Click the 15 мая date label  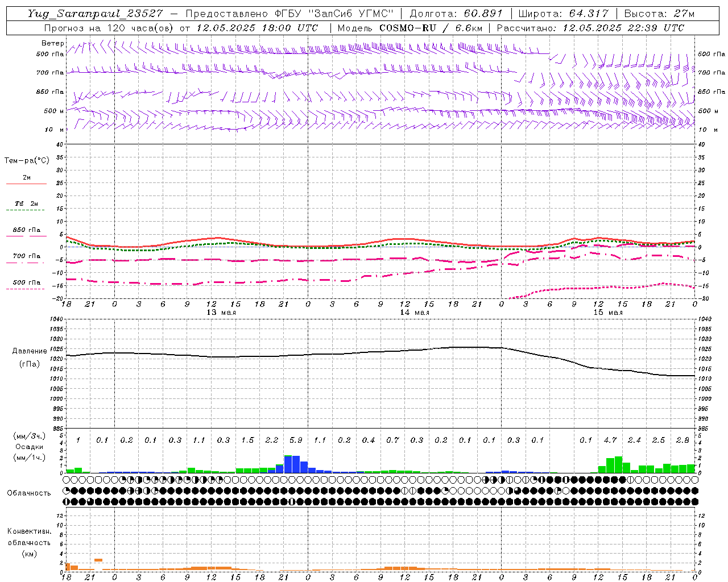click(608, 313)
